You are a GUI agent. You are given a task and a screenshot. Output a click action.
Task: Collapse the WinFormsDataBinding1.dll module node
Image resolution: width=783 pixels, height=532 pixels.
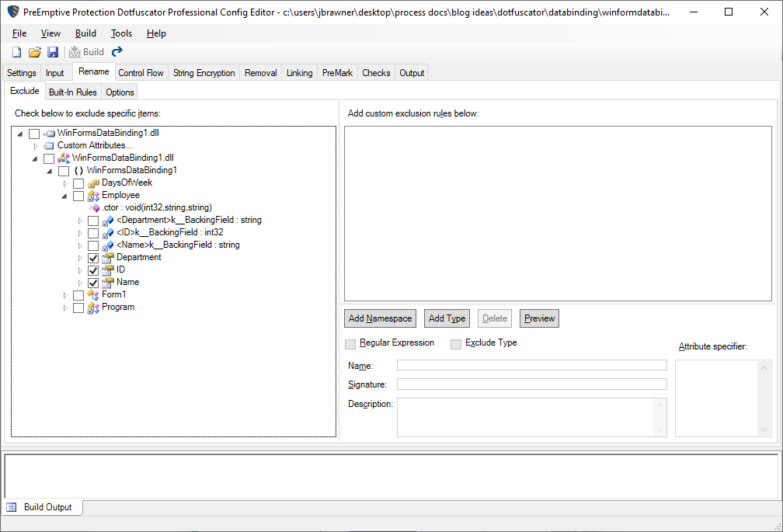35,158
